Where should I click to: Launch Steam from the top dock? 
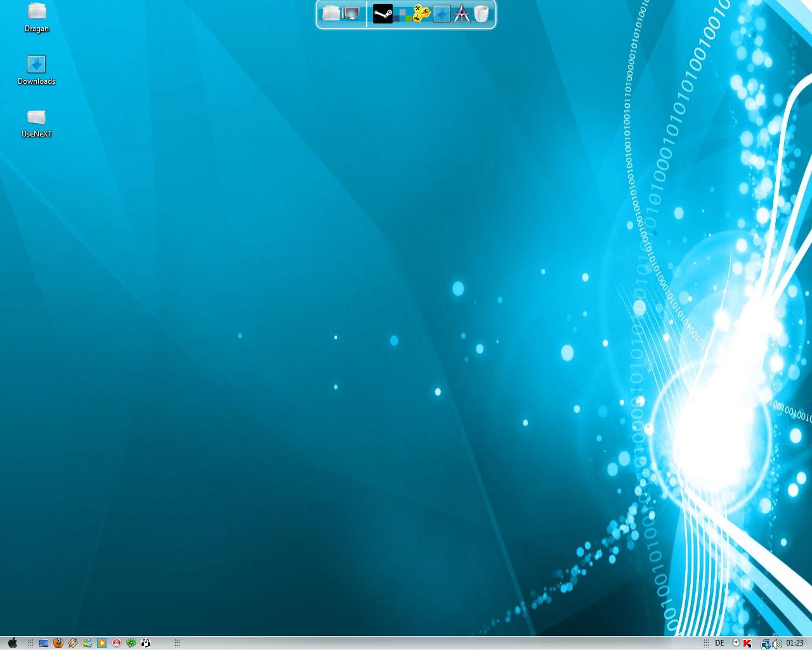click(383, 13)
